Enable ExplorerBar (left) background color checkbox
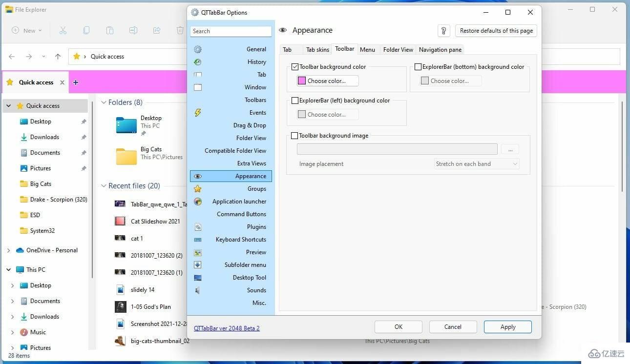 pyautogui.click(x=295, y=101)
